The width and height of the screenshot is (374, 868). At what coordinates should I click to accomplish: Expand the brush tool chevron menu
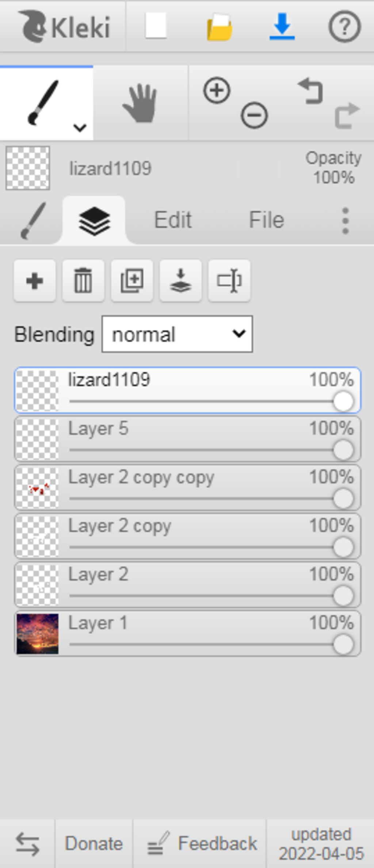(x=80, y=128)
